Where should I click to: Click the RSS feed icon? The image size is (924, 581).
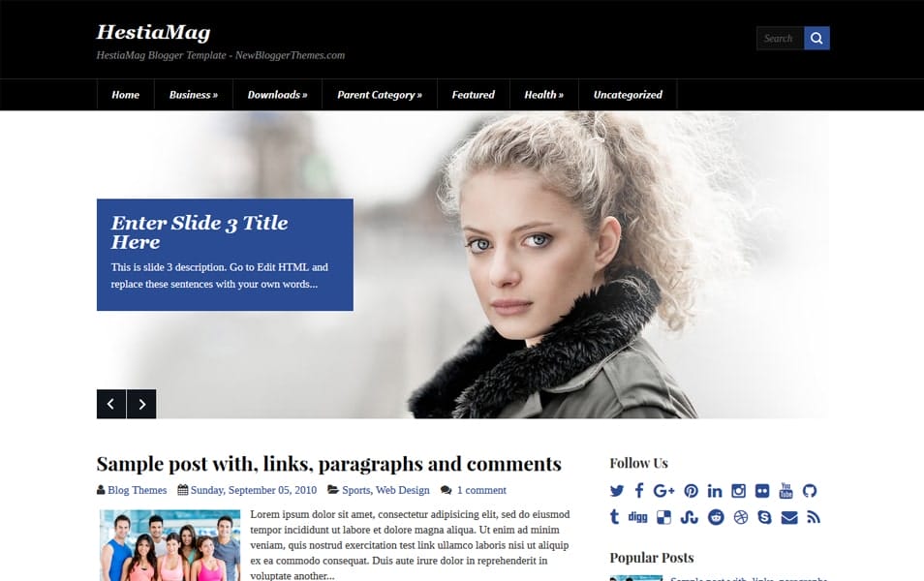814,517
